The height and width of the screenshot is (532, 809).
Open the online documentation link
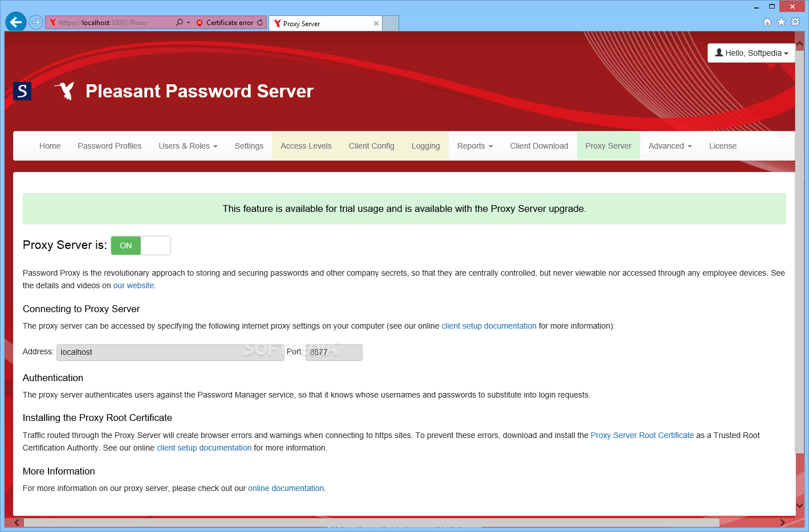(x=286, y=488)
